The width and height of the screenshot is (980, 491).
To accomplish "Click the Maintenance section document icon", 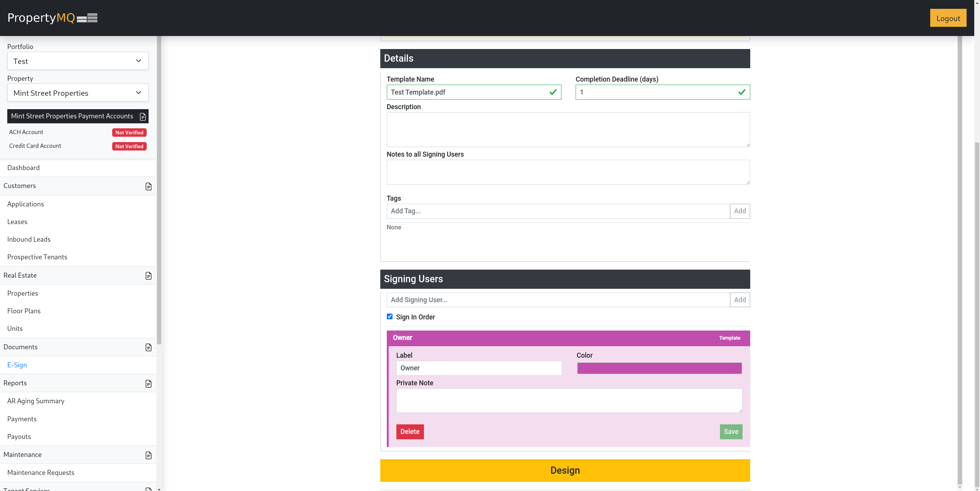I will click(149, 455).
